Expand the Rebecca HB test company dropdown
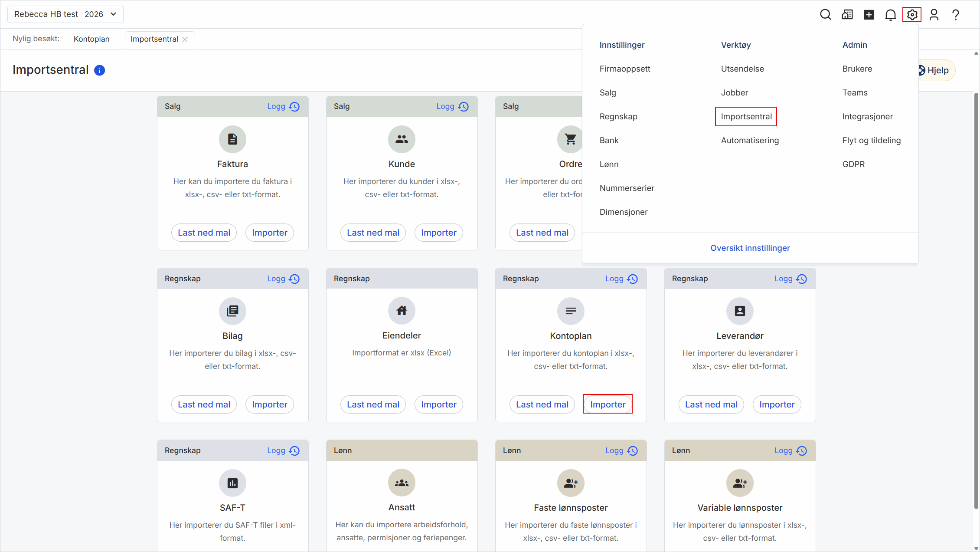The width and height of the screenshot is (980, 552). (x=65, y=14)
